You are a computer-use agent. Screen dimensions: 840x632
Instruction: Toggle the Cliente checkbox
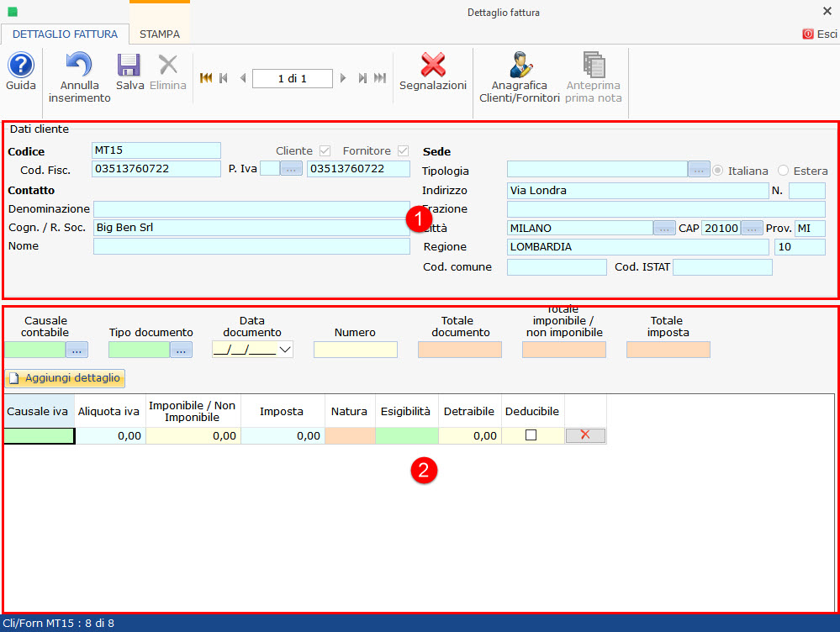point(325,151)
